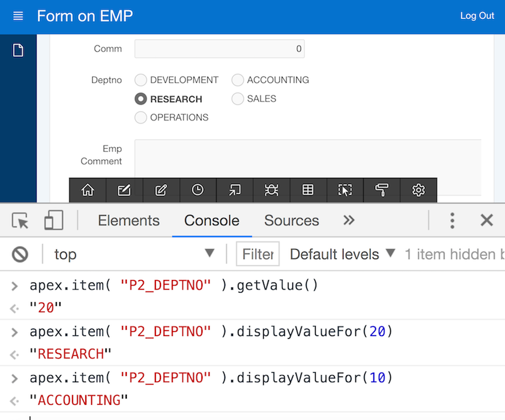Image resolution: width=505 pixels, height=420 pixels.
Task: Select the OPERATIONS radio option
Action: pyautogui.click(x=141, y=117)
